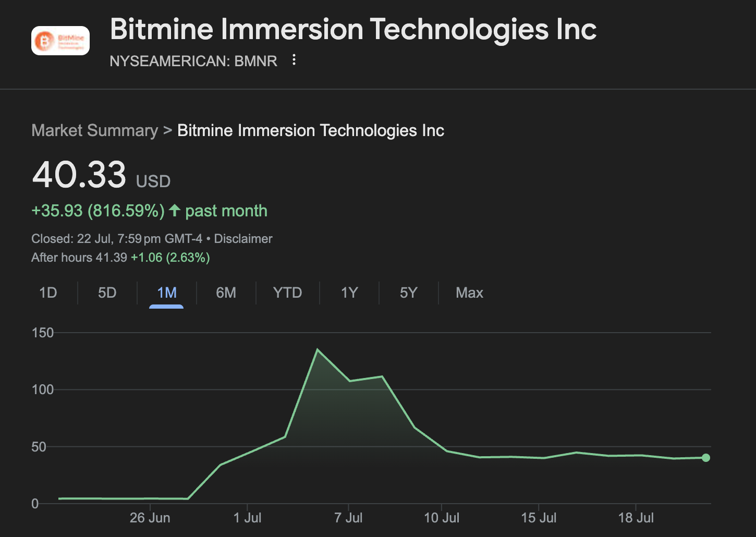The width and height of the screenshot is (756, 537).
Task: Choose the 1Y time range
Action: [x=349, y=293]
